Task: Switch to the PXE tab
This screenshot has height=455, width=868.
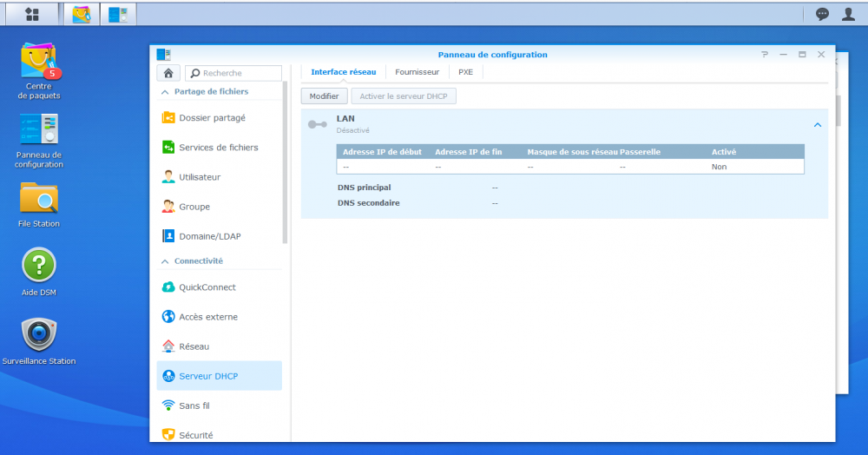Action: [466, 72]
